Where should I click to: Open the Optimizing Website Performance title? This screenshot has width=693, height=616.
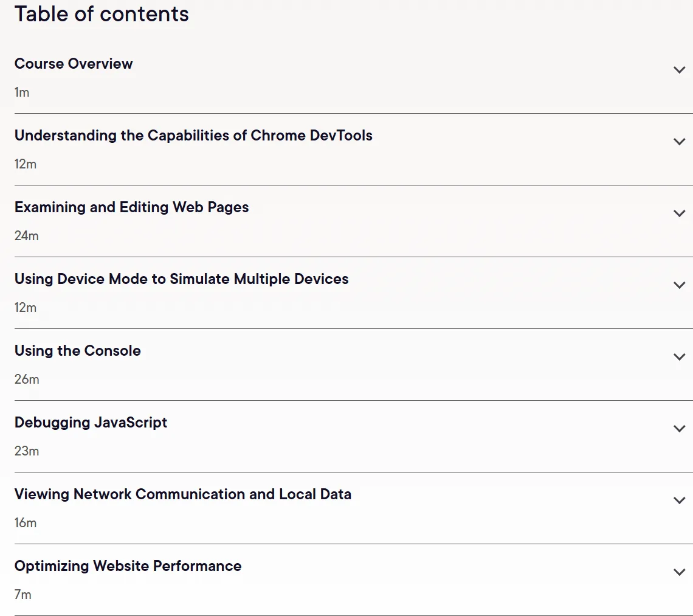click(128, 567)
